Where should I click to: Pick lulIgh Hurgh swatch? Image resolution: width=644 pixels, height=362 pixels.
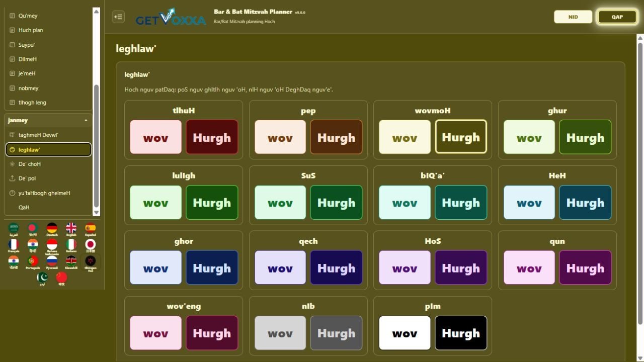point(212,203)
